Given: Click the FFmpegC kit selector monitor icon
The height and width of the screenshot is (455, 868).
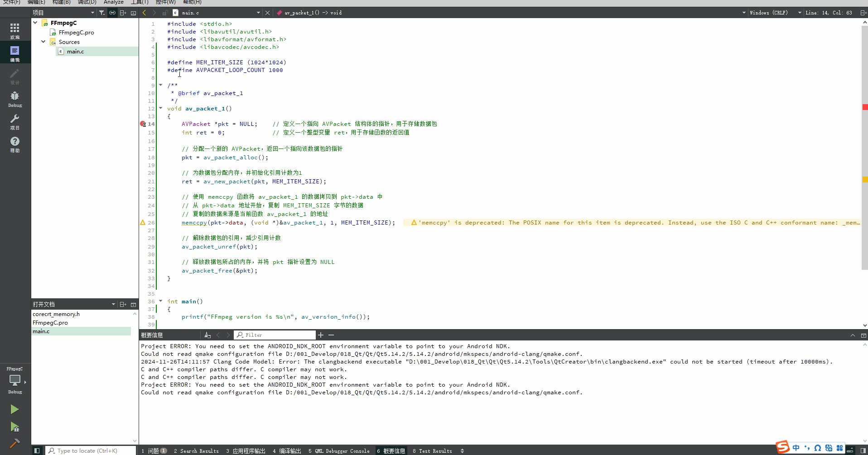Looking at the screenshot, I should pyautogui.click(x=15, y=381).
